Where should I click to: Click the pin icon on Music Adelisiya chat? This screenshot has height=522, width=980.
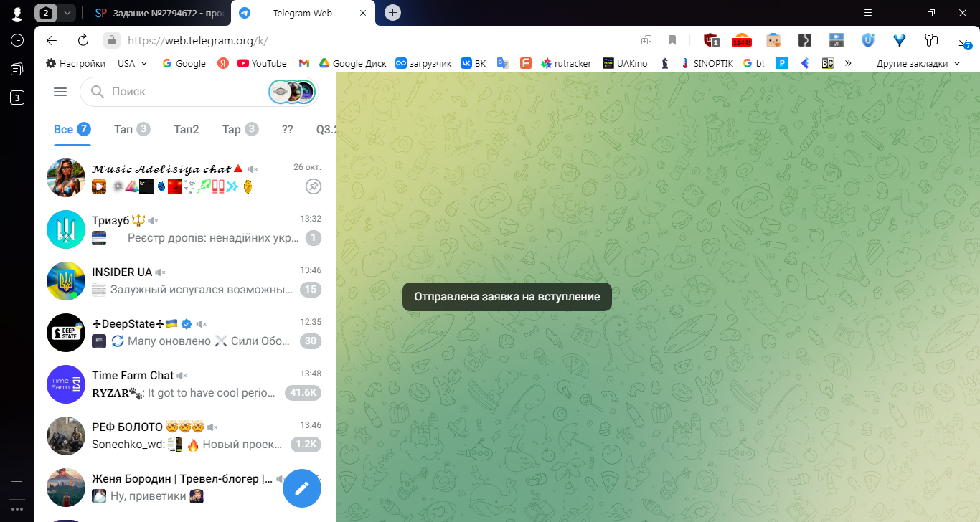click(313, 186)
